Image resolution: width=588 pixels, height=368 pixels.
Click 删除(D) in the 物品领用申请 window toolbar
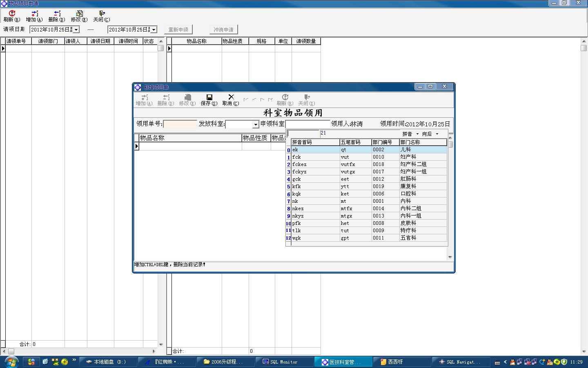57,16
